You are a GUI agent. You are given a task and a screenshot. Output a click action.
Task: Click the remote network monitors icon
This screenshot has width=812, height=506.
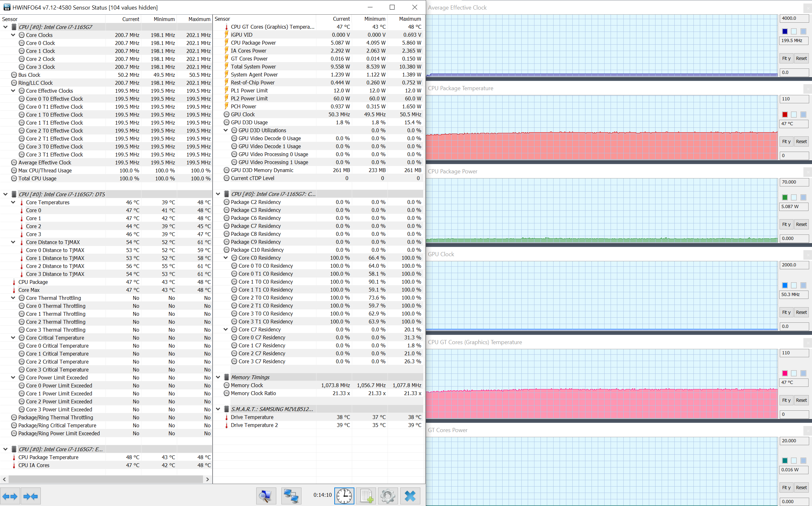point(291,496)
